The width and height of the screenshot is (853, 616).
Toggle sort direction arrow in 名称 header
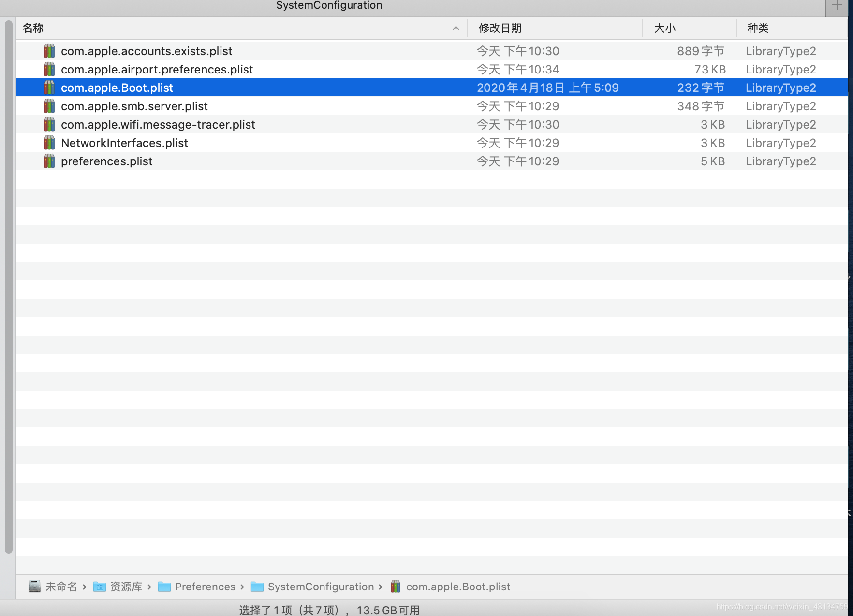coord(456,28)
